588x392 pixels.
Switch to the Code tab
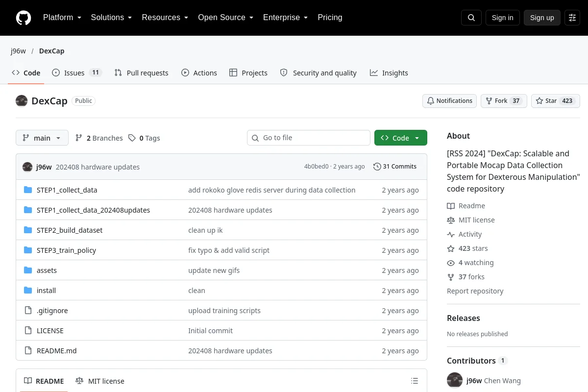26,73
